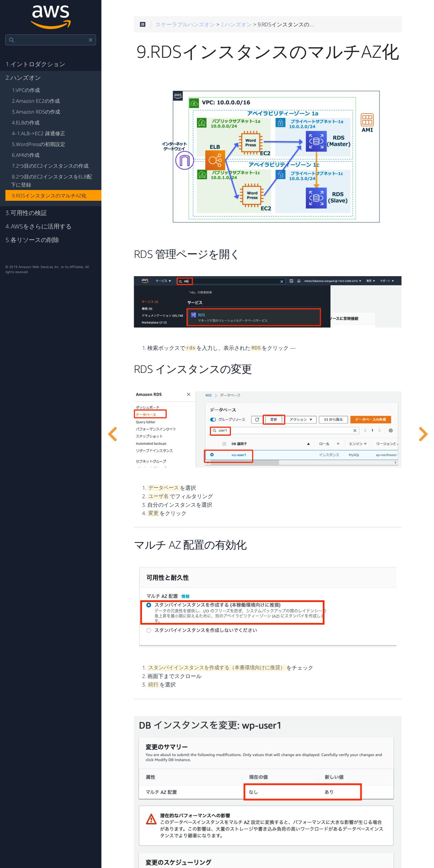
Task: Click the performance warning triangle icon
Action: (151, 819)
